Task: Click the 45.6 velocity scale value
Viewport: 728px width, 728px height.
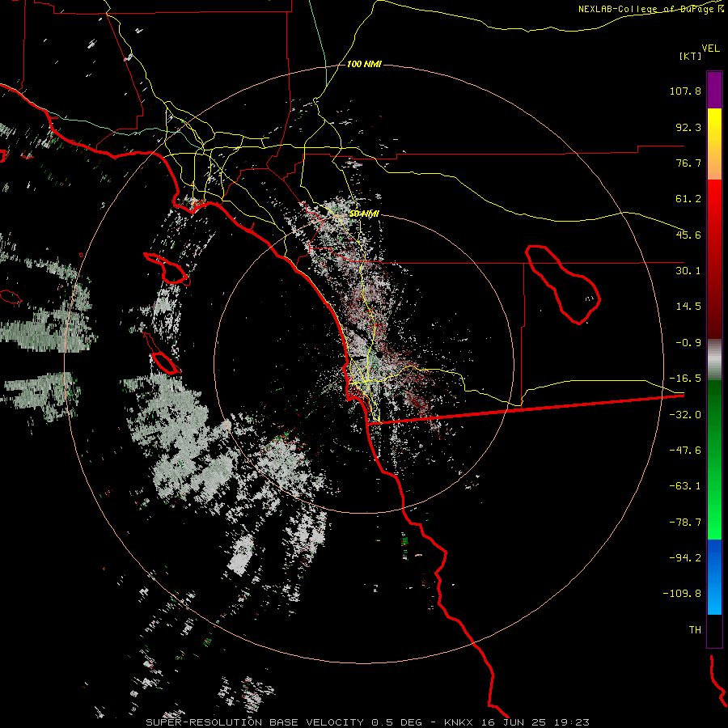Action: click(x=688, y=235)
